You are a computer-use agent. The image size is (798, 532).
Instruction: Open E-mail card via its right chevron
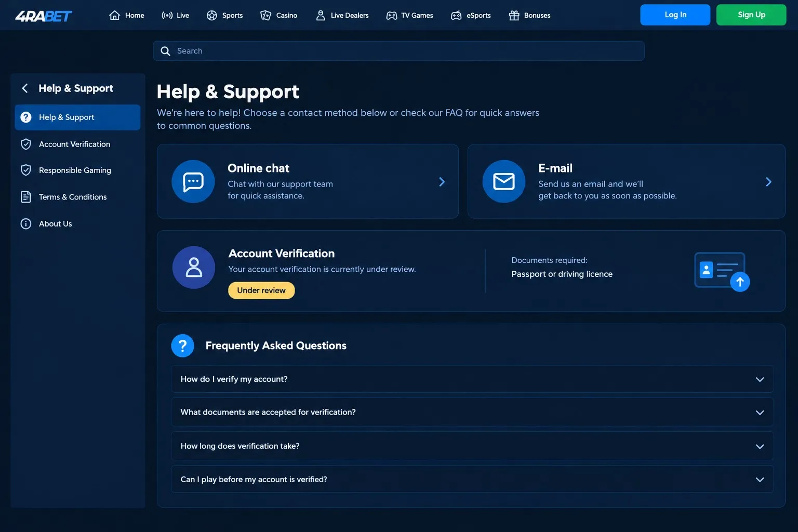pos(769,182)
